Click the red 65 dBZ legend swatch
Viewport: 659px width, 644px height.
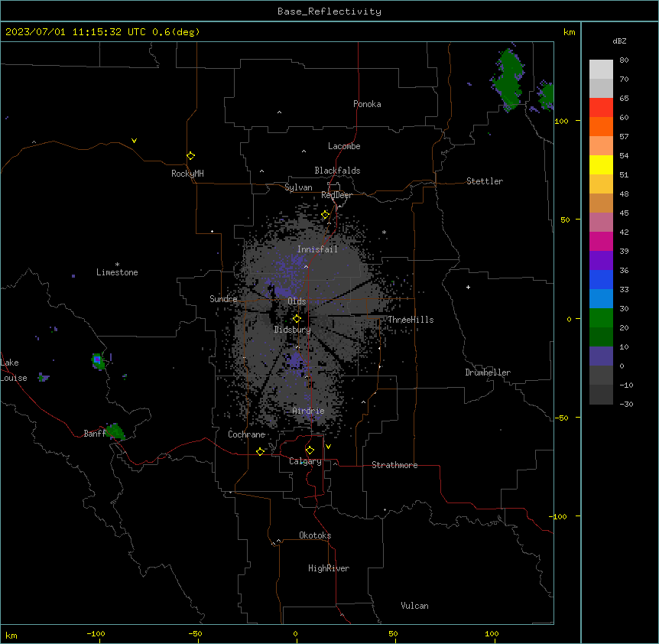click(x=601, y=107)
